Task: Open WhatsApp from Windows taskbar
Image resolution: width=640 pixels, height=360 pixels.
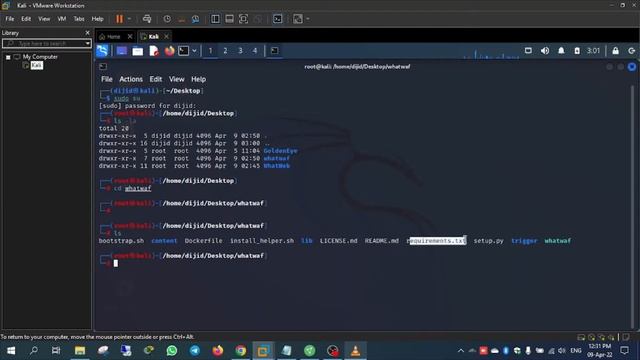Action: coord(172,351)
